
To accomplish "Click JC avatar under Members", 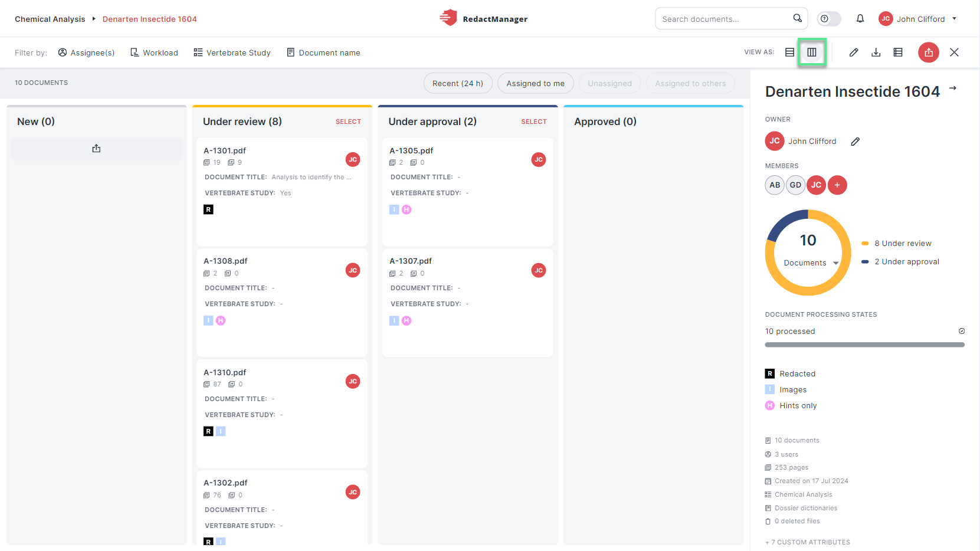I will tap(816, 185).
